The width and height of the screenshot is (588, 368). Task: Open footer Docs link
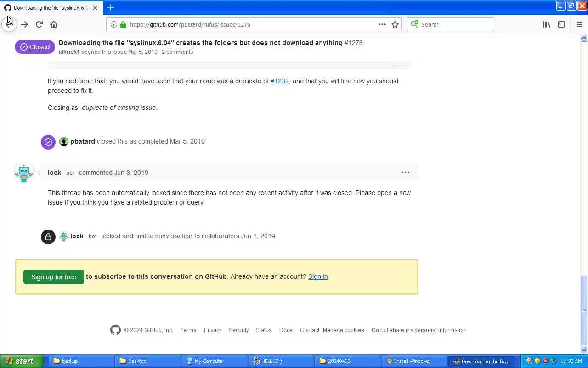pyautogui.click(x=286, y=330)
